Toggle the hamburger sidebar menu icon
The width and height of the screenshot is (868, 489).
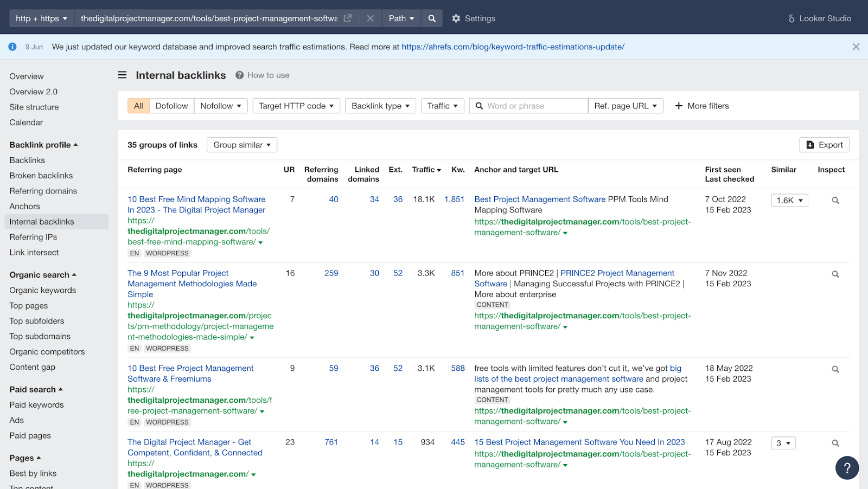click(123, 75)
